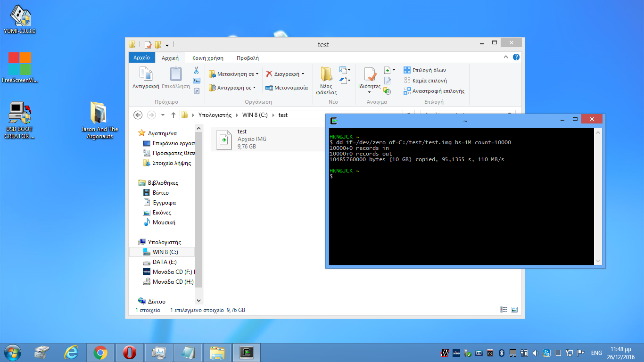
Task: Click the scissors Cut icon in ribbon
Action: [x=196, y=70]
